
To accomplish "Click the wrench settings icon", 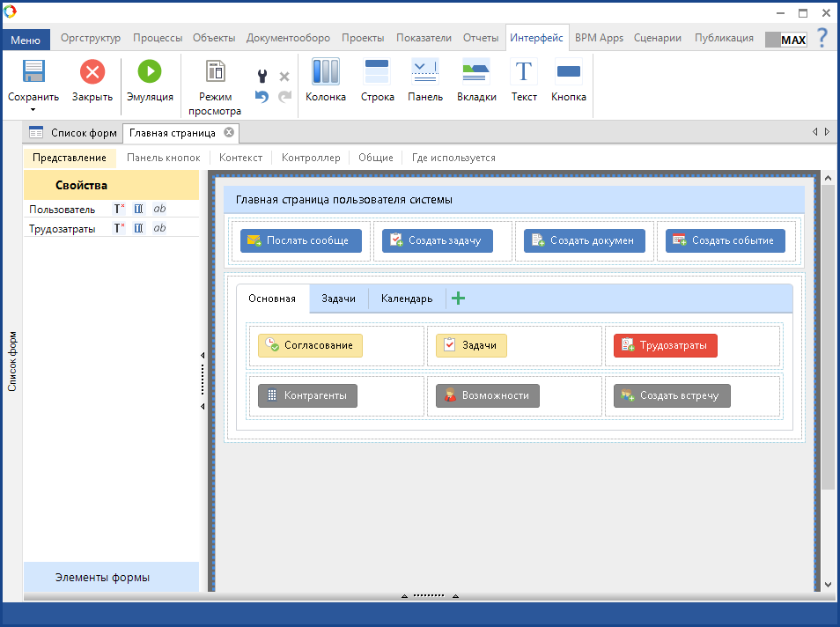I will 262,77.
